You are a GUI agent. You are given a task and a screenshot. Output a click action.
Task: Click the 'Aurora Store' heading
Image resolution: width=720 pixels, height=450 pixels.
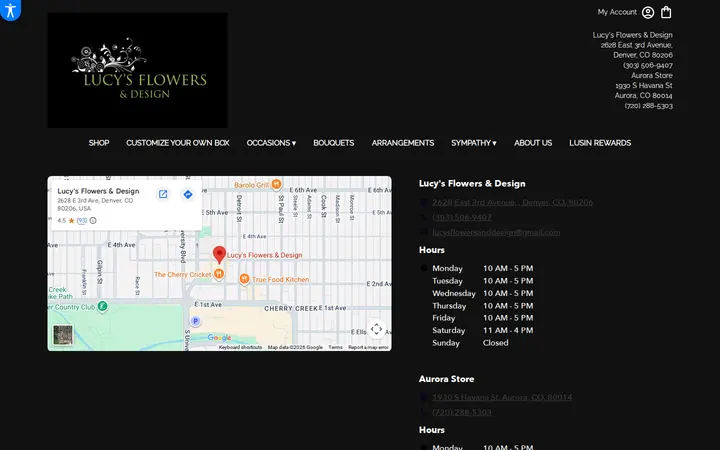click(446, 379)
